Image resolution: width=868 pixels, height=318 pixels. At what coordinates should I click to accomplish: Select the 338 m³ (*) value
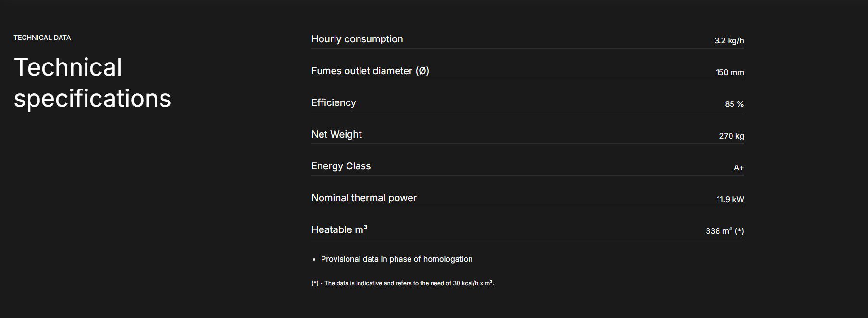pyautogui.click(x=724, y=231)
